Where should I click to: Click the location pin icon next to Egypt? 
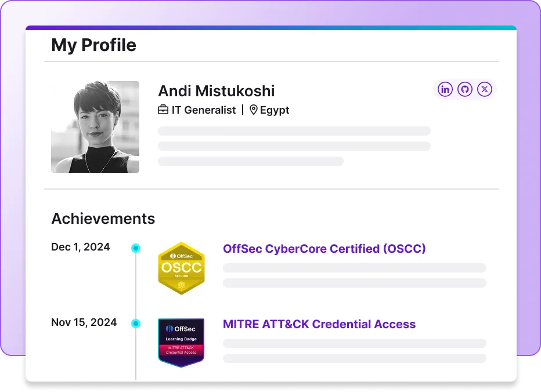point(254,110)
